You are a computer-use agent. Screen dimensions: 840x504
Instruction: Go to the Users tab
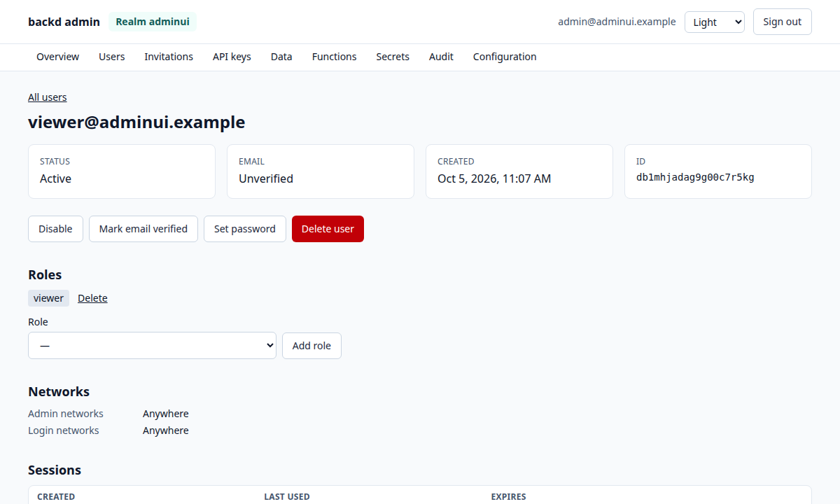[x=112, y=57]
